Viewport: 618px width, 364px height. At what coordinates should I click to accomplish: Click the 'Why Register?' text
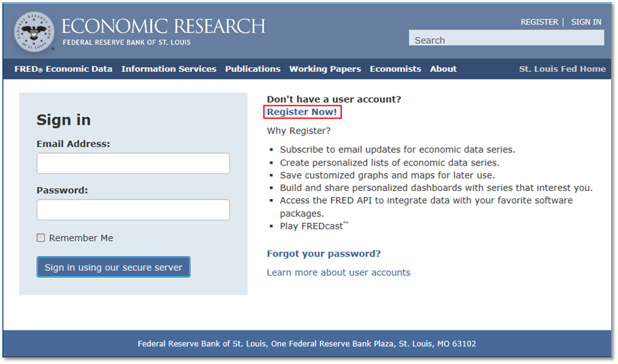[x=299, y=131]
